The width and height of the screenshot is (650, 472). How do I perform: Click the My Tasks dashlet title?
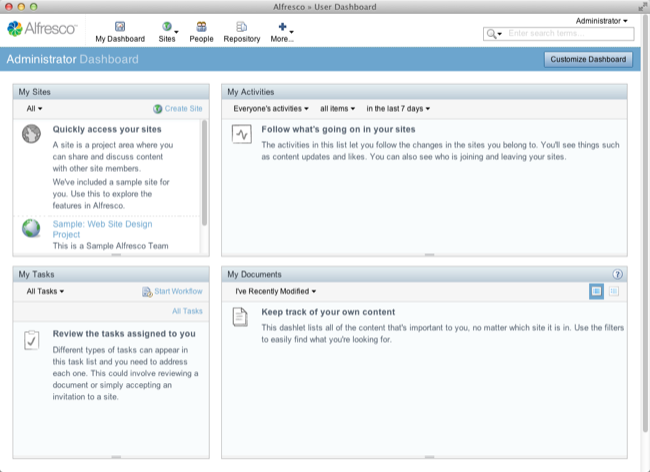pyautogui.click(x=36, y=274)
